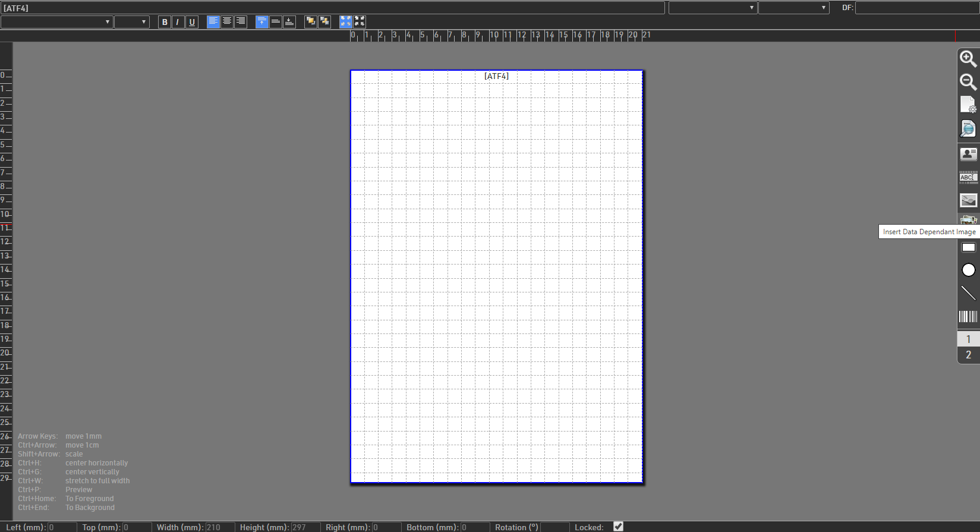
Task: Insert a data field with person card icon
Action: [x=968, y=154]
